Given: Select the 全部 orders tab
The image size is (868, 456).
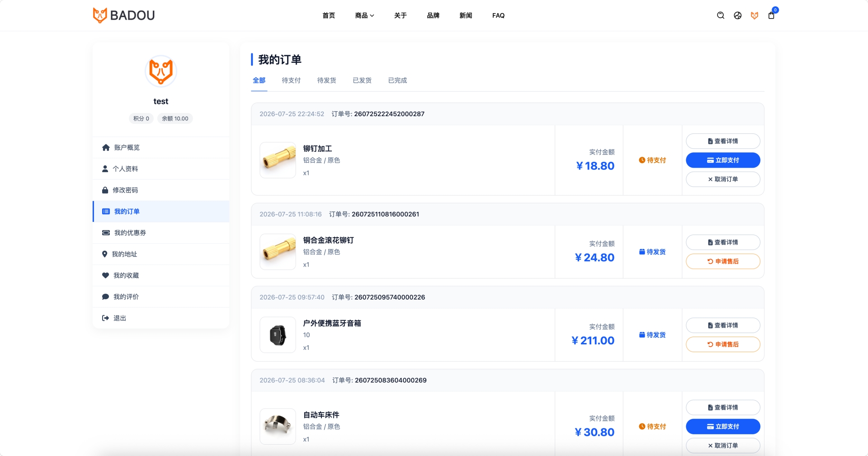Looking at the screenshot, I should [x=259, y=80].
